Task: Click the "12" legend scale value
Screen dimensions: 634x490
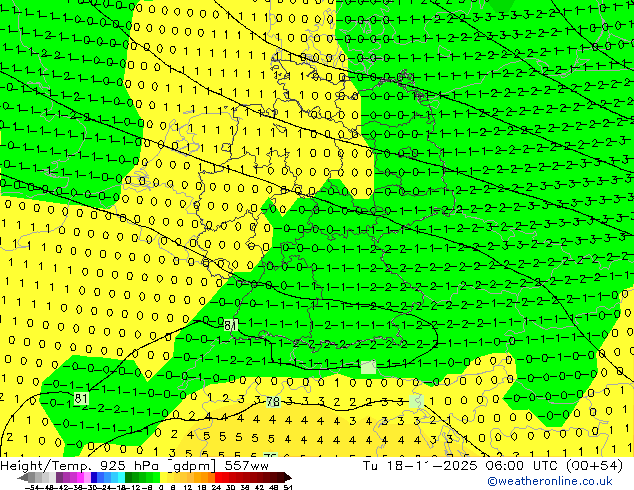Action: [188, 488]
